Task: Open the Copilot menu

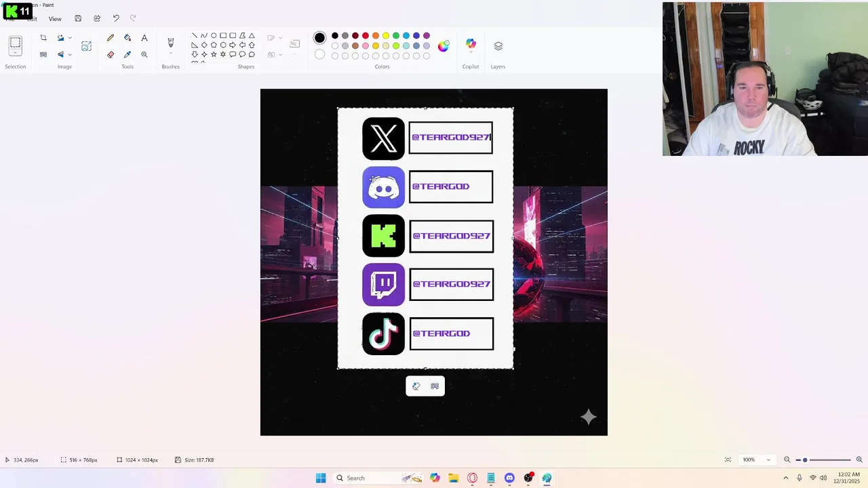Action: click(471, 45)
